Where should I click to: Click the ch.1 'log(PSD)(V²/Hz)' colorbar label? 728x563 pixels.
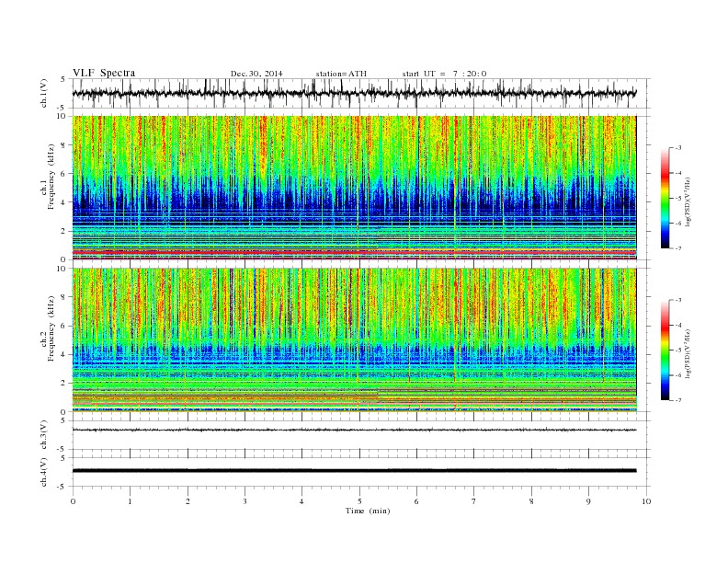(x=688, y=201)
